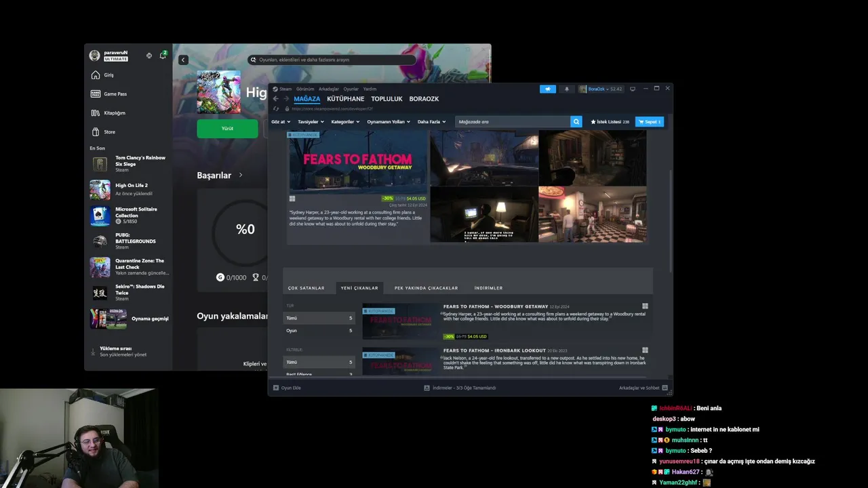868x488 pixels.
Task: Open İstek Listesi wishlist in Steam
Action: click(x=610, y=122)
